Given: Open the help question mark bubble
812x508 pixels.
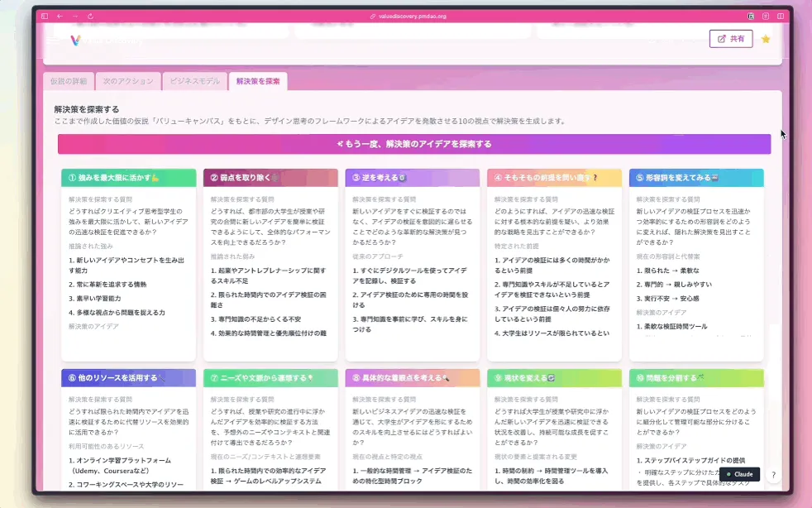Looking at the screenshot, I should [x=773, y=475].
